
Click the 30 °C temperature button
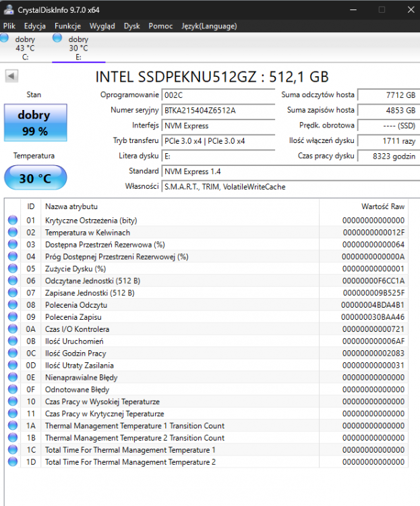(36, 179)
